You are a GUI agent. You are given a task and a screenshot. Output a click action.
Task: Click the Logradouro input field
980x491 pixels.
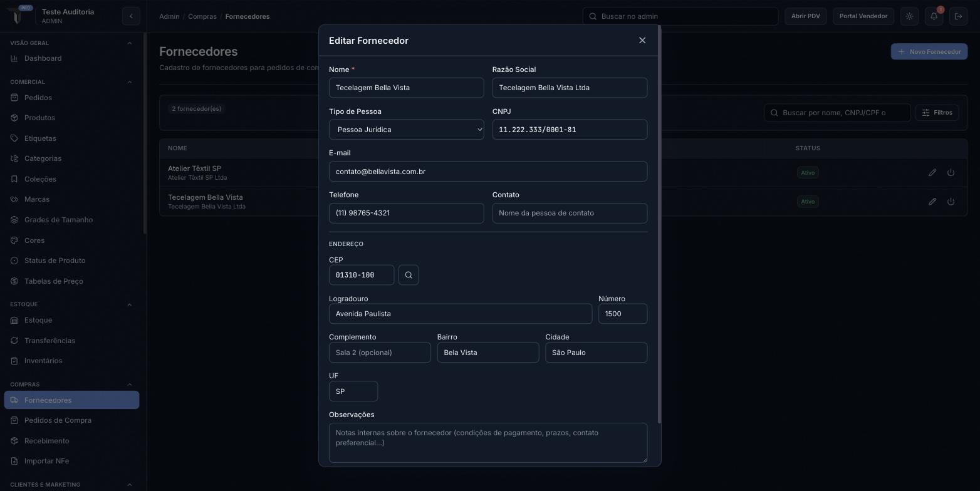pyautogui.click(x=461, y=314)
